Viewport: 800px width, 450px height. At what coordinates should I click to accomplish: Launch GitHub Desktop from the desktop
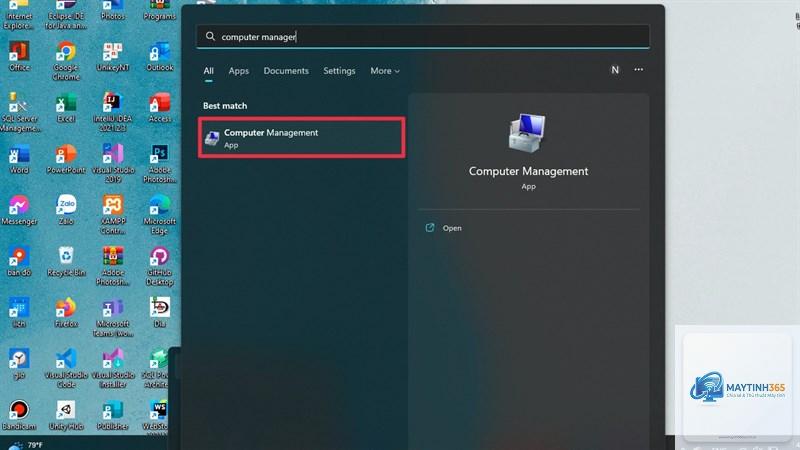point(160,266)
